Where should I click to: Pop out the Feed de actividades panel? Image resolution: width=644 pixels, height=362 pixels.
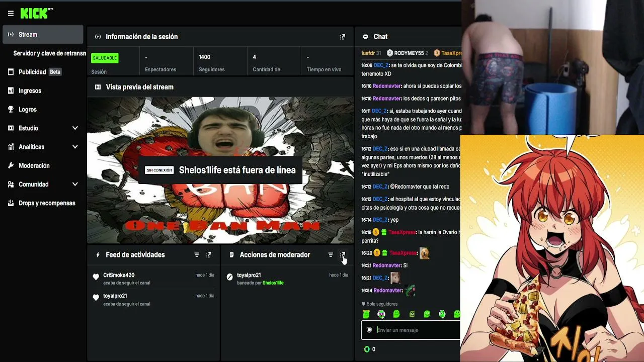click(209, 255)
